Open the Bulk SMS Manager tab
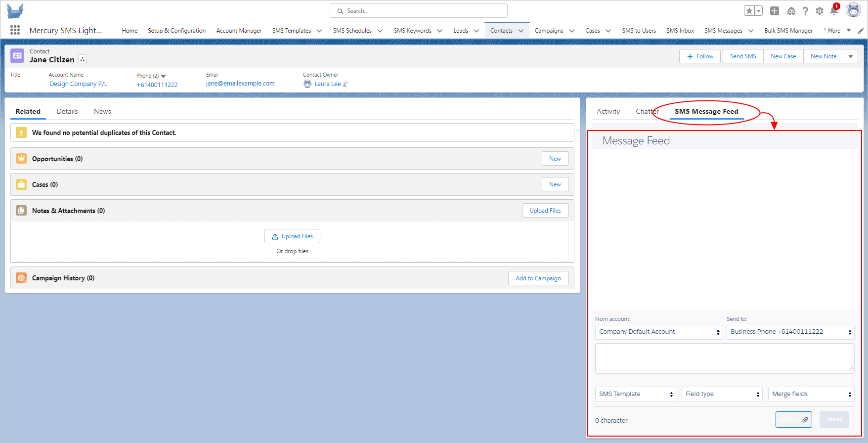The width and height of the screenshot is (868, 443). coord(788,31)
